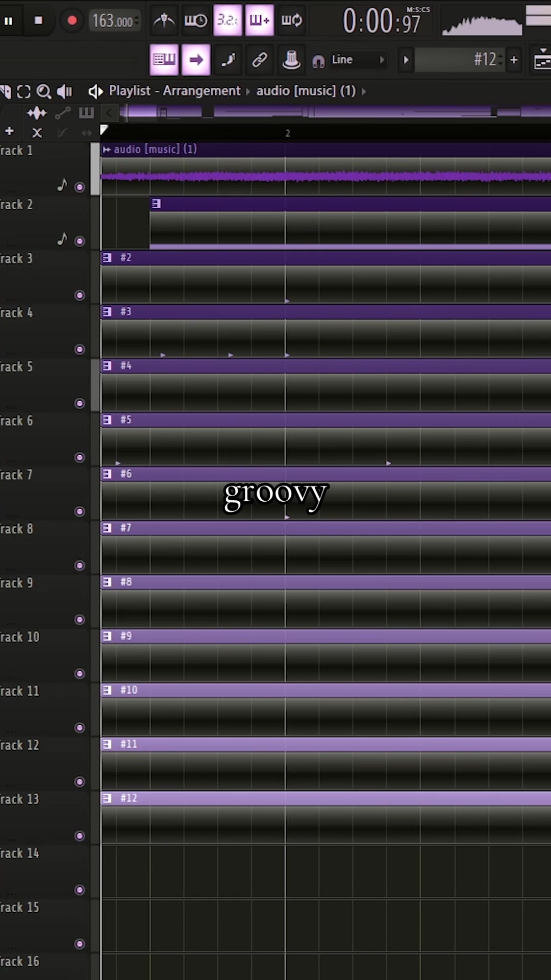Toggle loop recording icon
This screenshot has height=980, width=551.
pos(292,20)
